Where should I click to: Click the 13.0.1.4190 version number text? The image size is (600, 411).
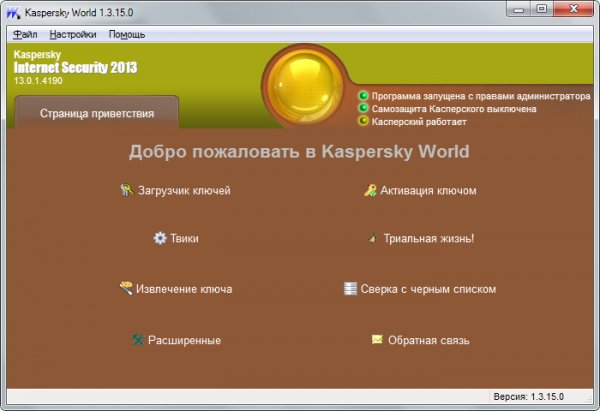click(x=38, y=81)
